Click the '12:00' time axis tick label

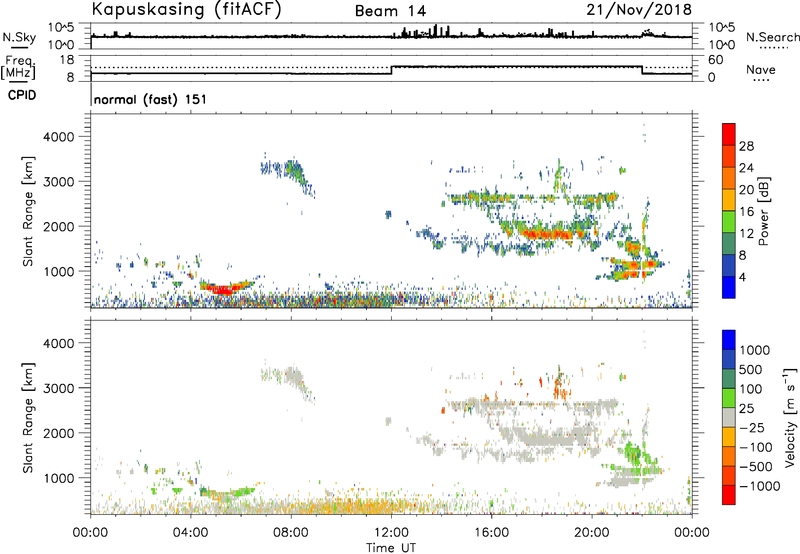[391, 533]
